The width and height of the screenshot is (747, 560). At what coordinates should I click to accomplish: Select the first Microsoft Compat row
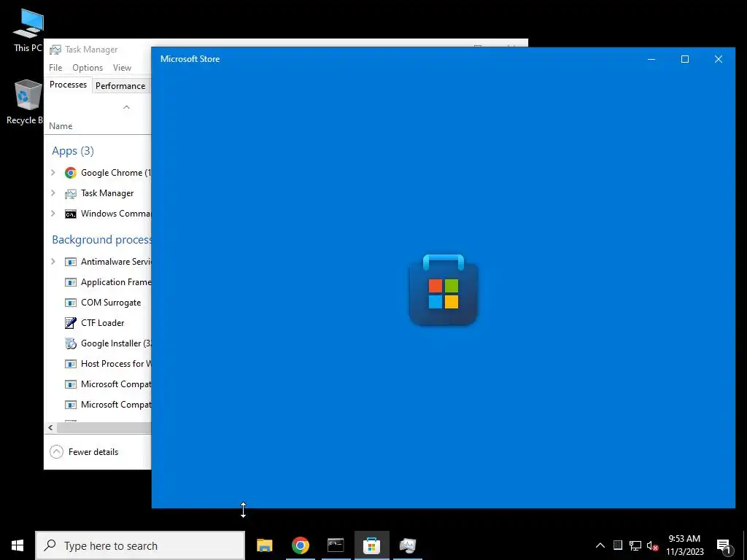coord(116,384)
